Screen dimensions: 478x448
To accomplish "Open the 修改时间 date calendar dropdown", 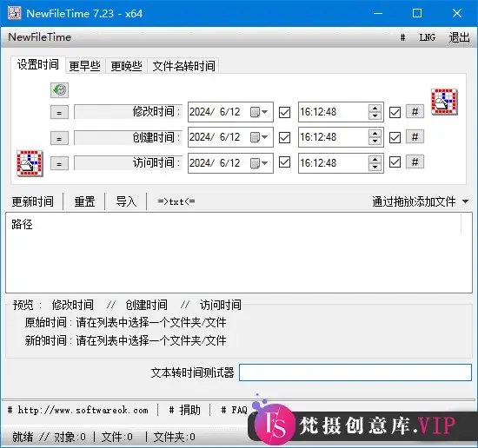I will coord(259,112).
